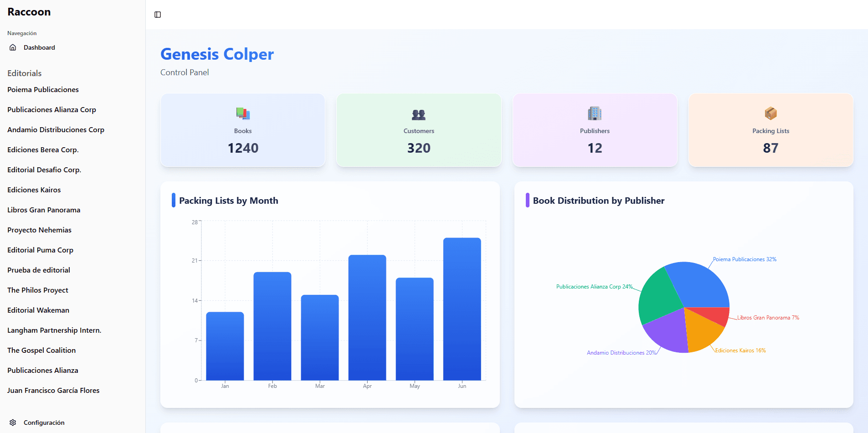Go to The Gospel Coalition
Screen dimensions: 868x433
click(x=41, y=351)
